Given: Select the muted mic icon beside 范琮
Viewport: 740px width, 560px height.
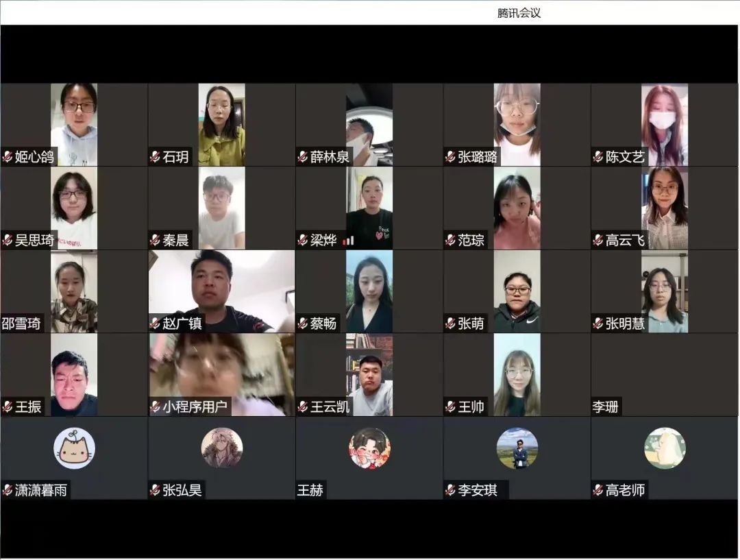Looking at the screenshot, I should (x=450, y=241).
